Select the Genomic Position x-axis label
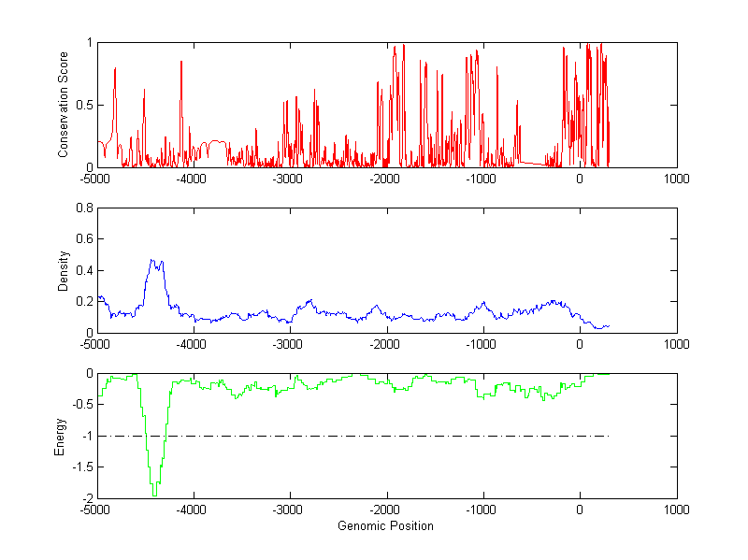 pyautogui.click(x=386, y=526)
